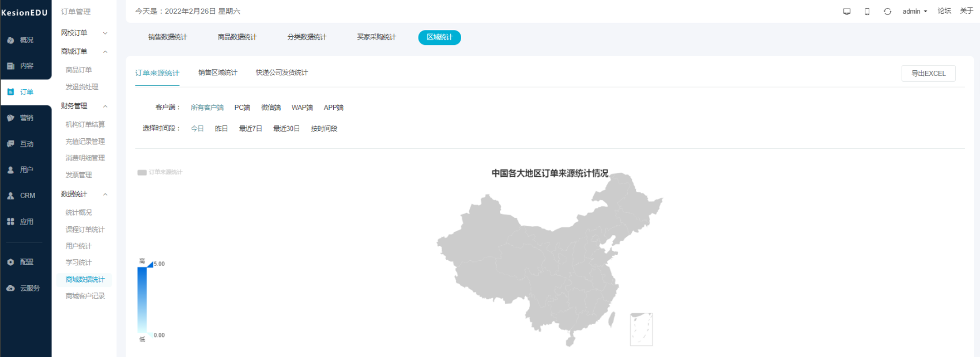Screen dimensions: 980x357
Task: Select the 销售区域统计 sub-tab
Action: point(218,73)
